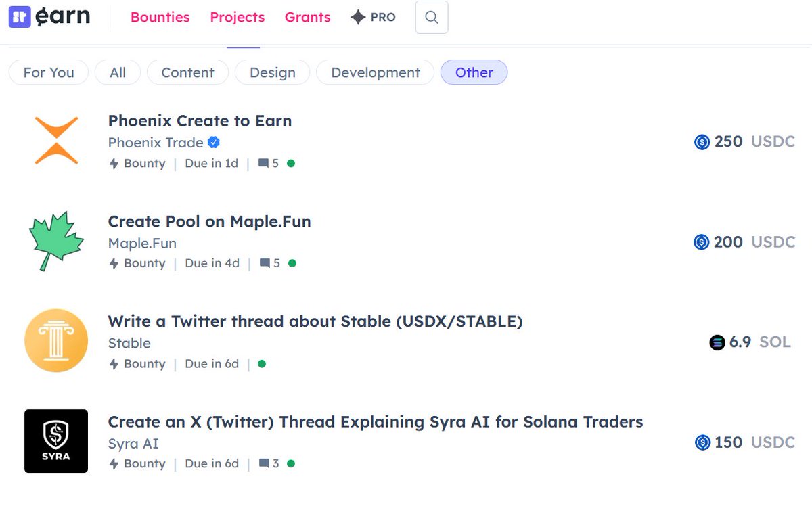Click 'Due in 6d' in Syra AI row
The image size is (812, 506).
(212, 464)
